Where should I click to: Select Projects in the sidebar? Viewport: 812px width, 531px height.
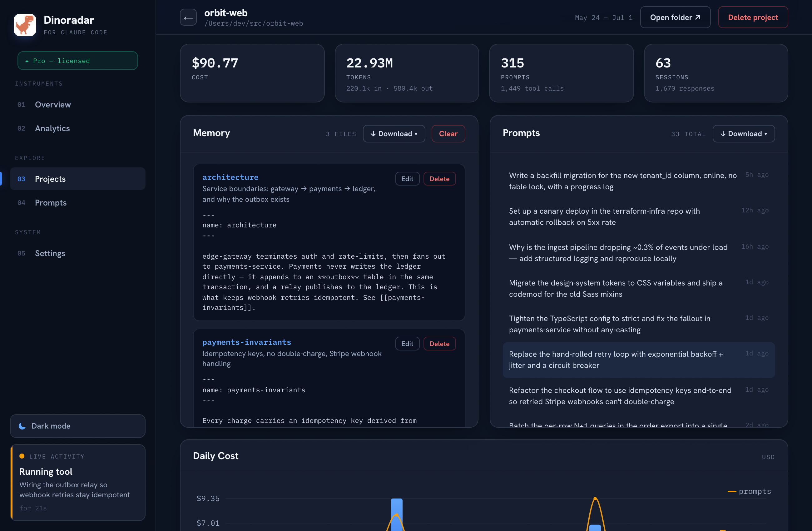coord(78,179)
